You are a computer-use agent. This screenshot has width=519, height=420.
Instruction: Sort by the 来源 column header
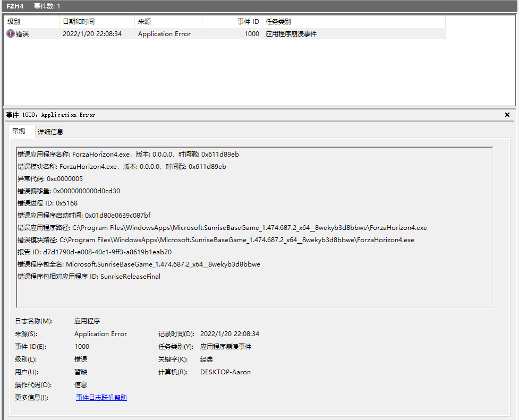tap(168, 22)
